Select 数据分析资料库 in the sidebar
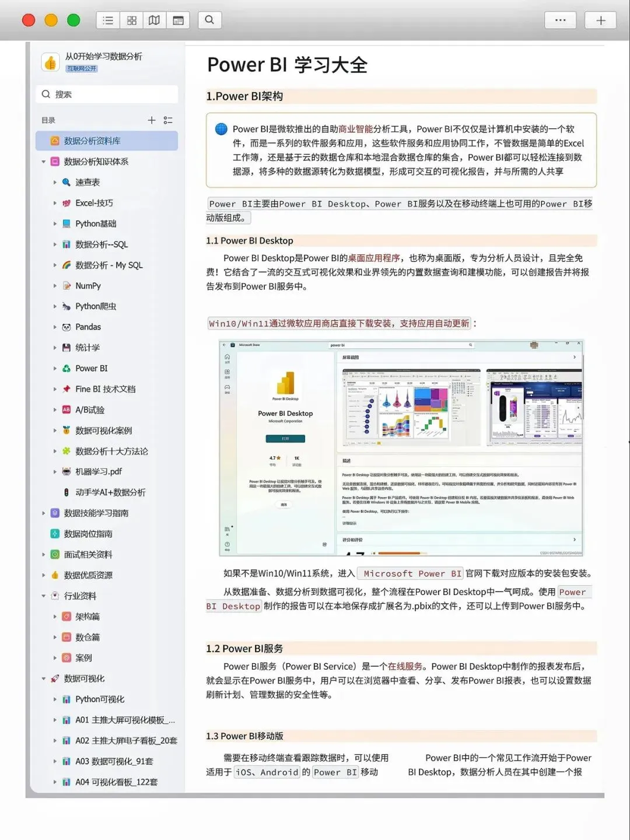 click(x=107, y=141)
